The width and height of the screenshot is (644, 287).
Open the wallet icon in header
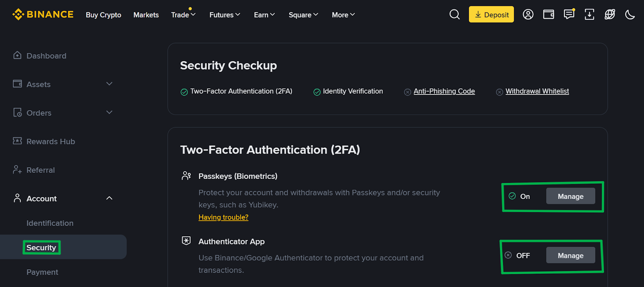548,14
